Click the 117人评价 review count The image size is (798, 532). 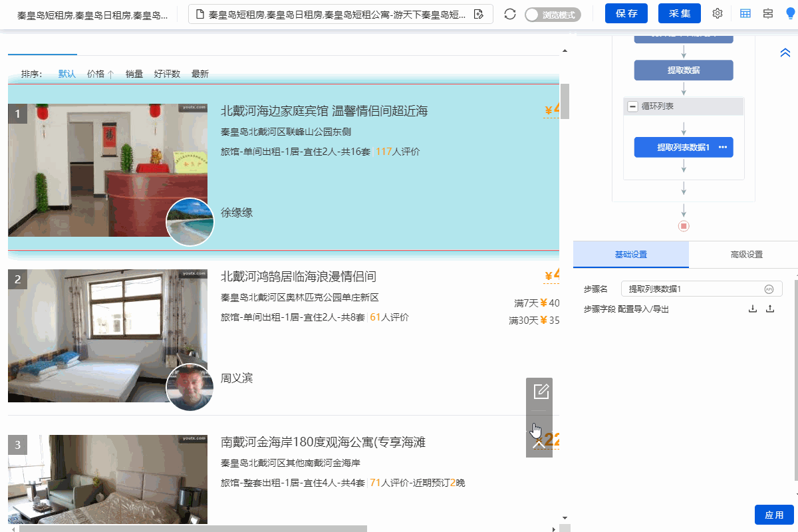coord(398,152)
